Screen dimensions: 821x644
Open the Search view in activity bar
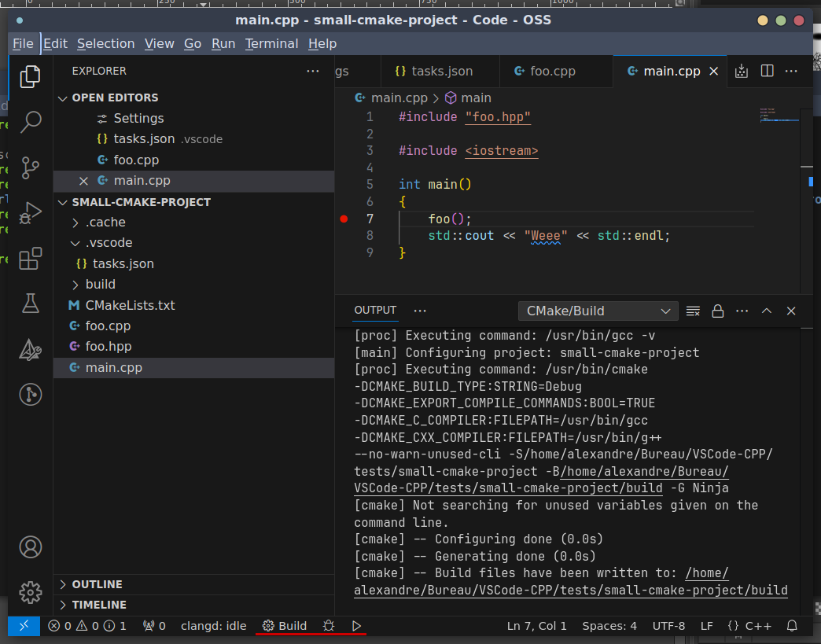(x=31, y=122)
